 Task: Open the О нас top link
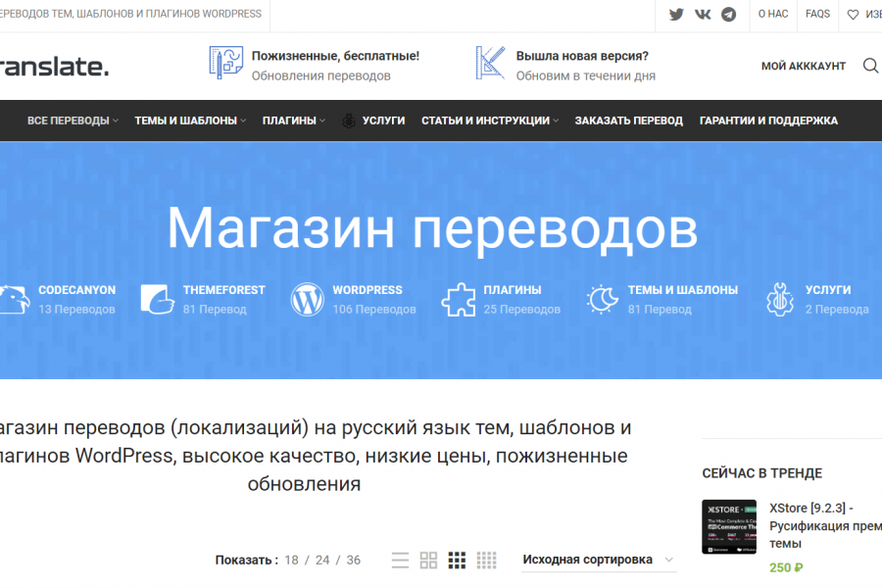click(x=773, y=14)
